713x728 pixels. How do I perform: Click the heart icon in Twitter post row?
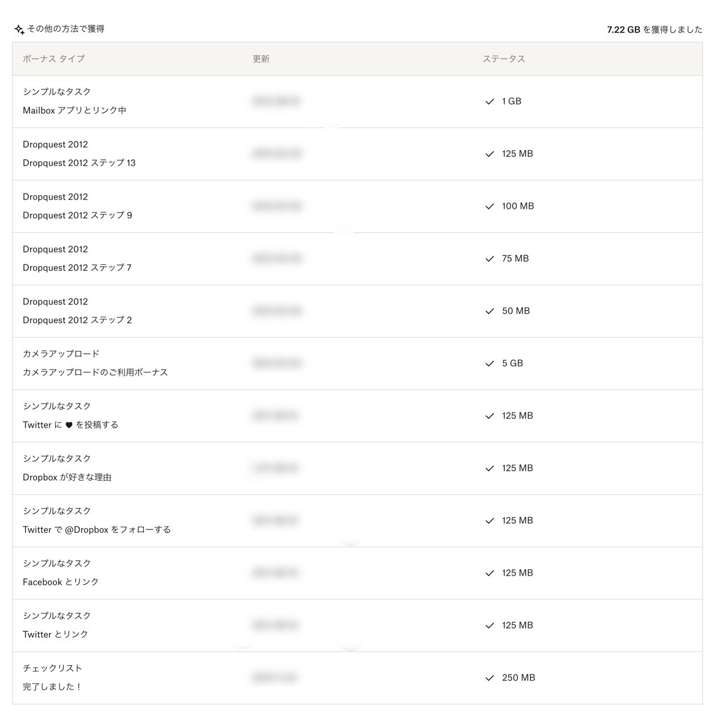69,425
